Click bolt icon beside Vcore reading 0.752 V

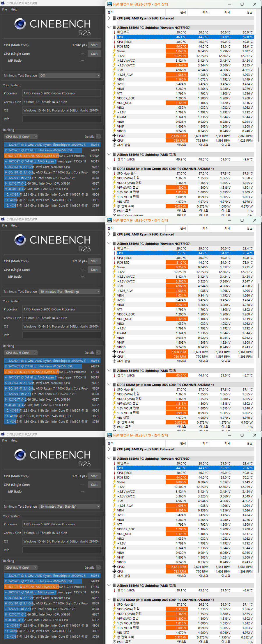coord(114,267)
